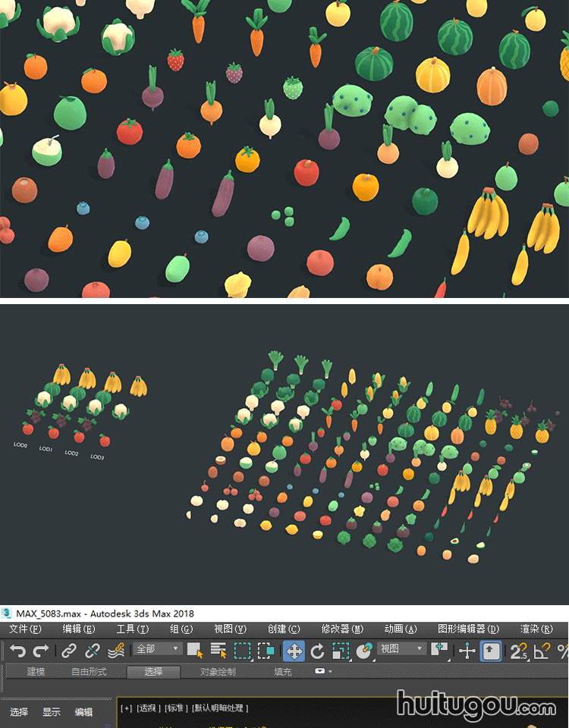This screenshot has height=728, width=569.
Task: Select the Link tool icon
Action: (x=69, y=651)
